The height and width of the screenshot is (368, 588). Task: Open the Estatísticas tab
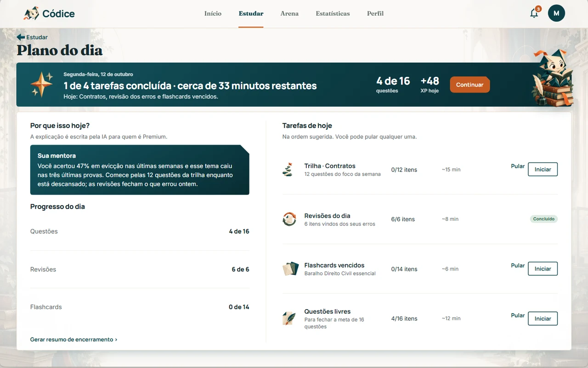point(333,13)
